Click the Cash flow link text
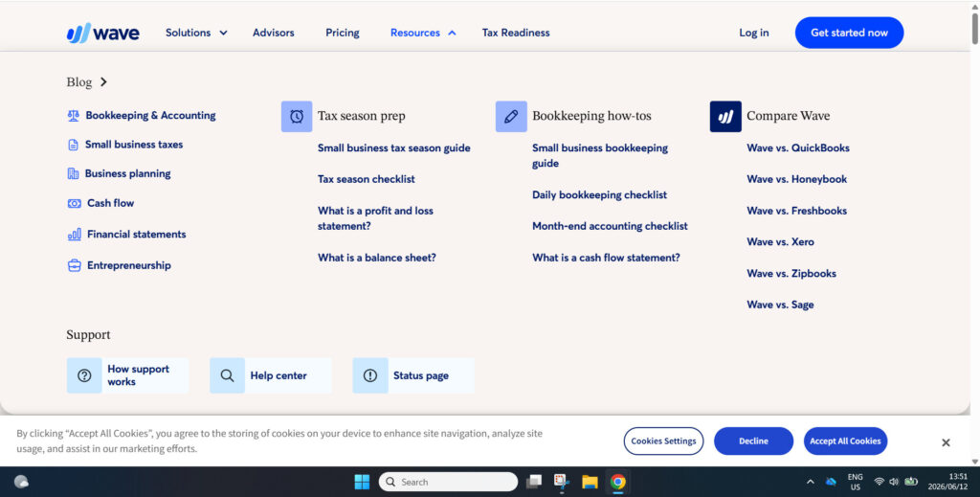This screenshot has height=497, width=980. (111, 203)
